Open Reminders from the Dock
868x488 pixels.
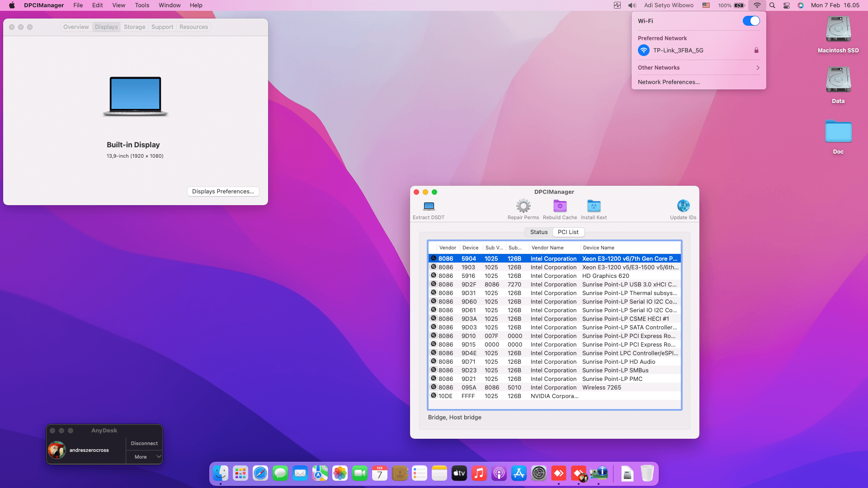(x=420, y=473)
